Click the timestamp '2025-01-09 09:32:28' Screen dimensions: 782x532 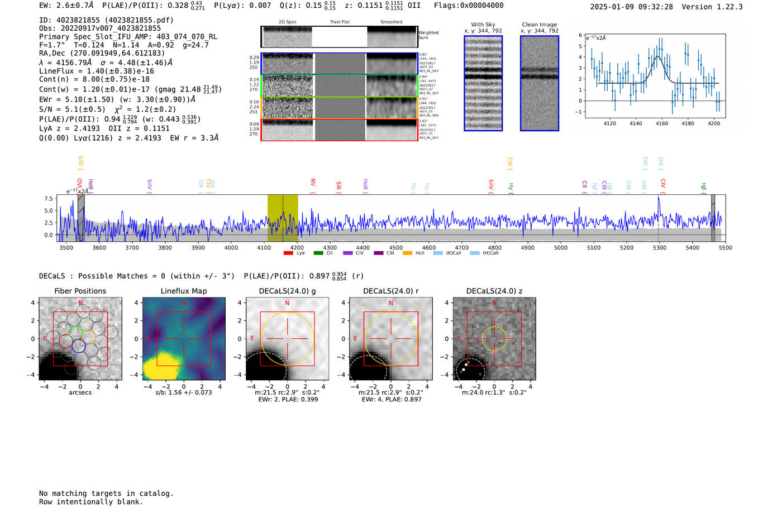[632, 7]
